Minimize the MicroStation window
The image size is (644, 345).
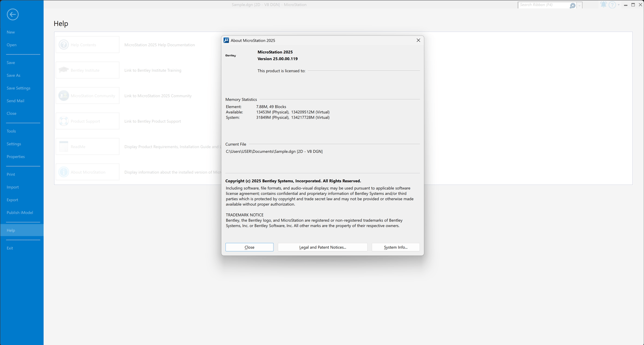tap(626, 5)
